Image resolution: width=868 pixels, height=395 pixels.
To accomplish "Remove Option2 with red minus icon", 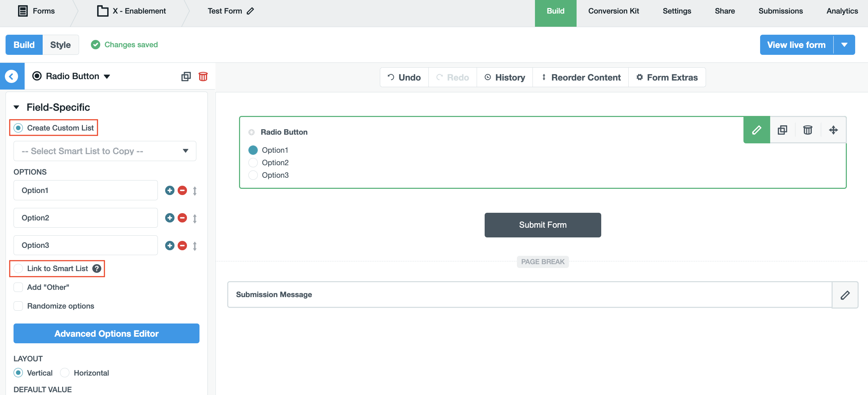I will 182,218.
